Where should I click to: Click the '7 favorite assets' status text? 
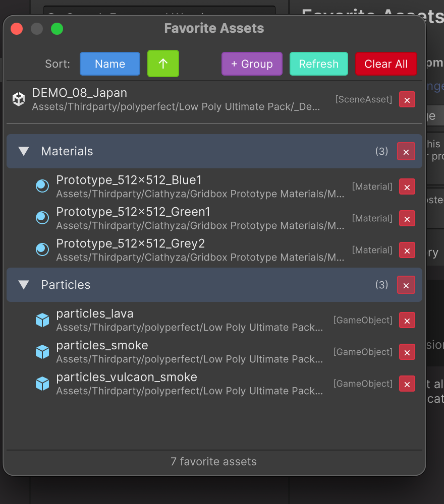pos(213,462)
